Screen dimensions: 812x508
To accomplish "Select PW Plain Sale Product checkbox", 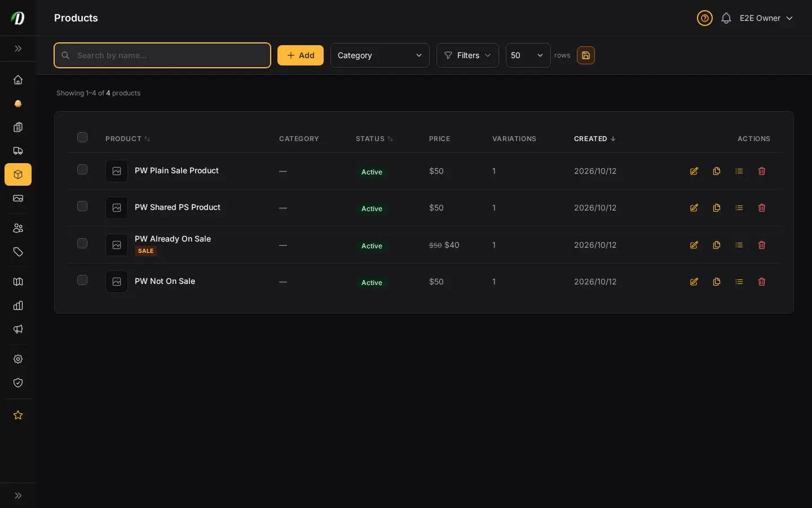I will [82, 169].
